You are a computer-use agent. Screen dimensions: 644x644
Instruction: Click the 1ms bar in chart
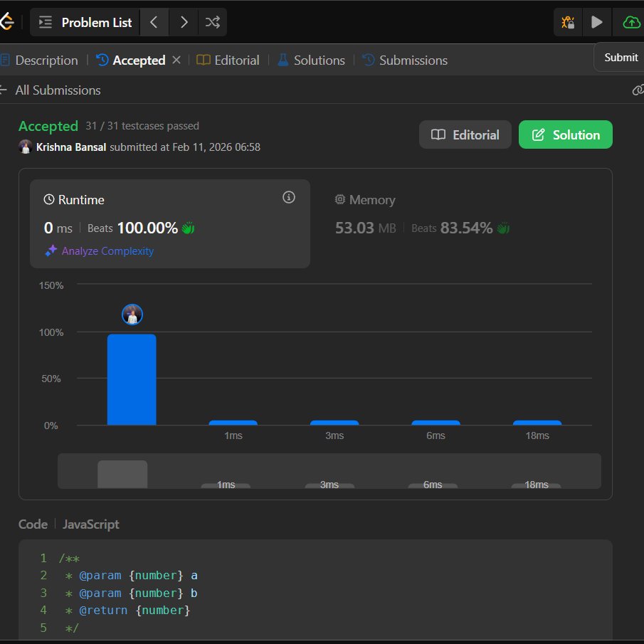coord(233,423)
